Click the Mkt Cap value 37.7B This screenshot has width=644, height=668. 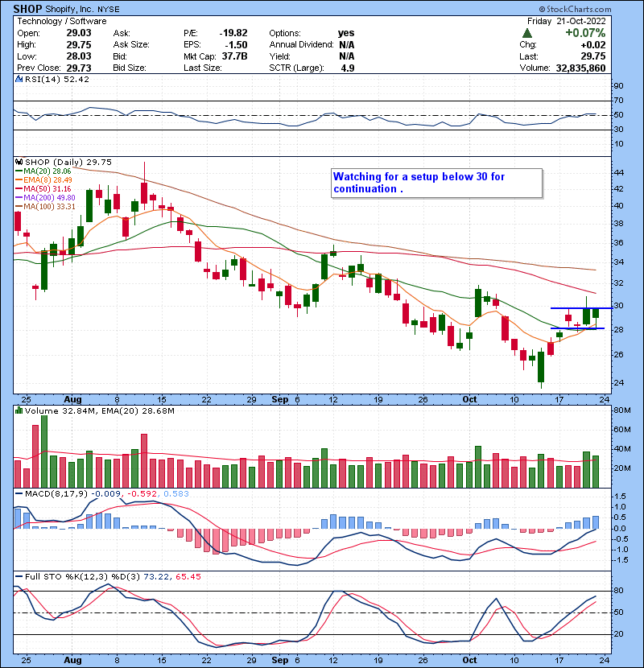[234, 56]
